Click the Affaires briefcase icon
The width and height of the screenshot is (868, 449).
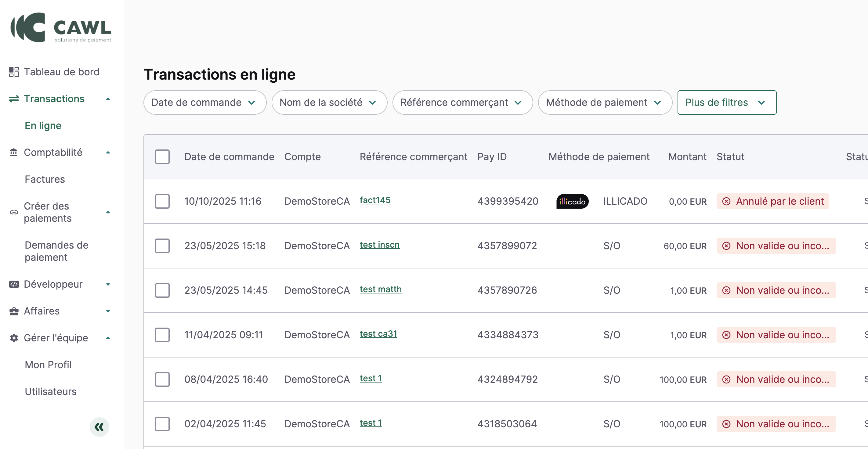[14, 311]
